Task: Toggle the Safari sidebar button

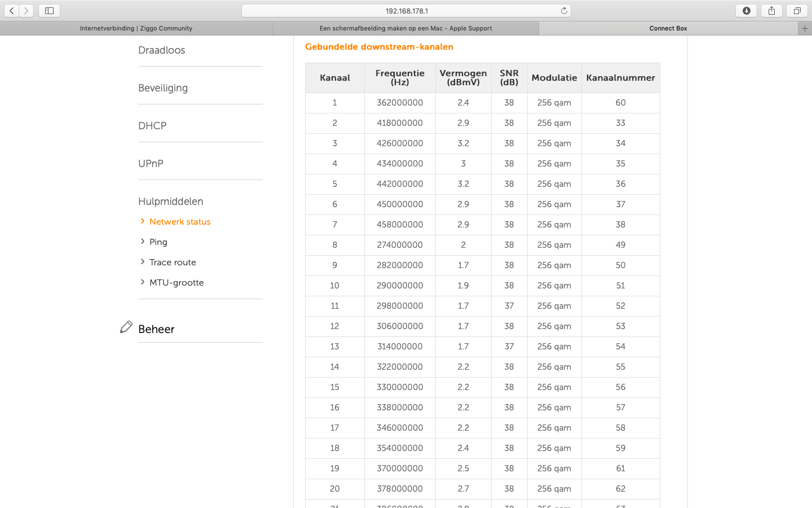Action: pos(49,11)
